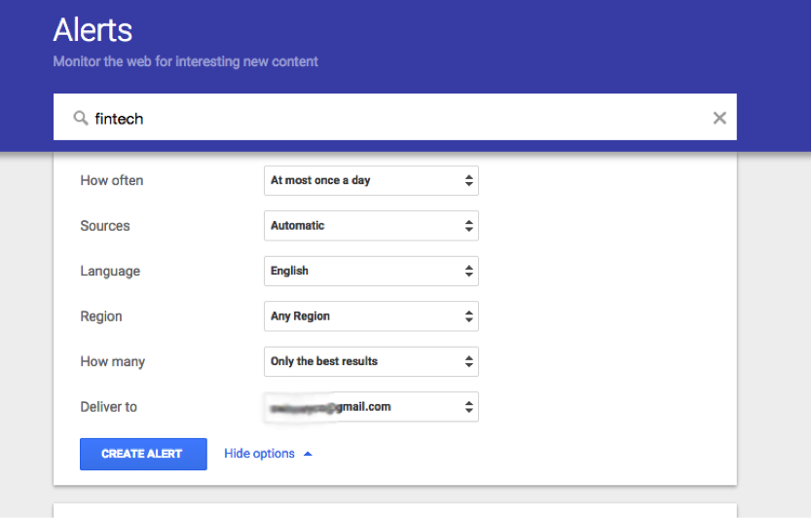Image resolution: width=812 pixels, height=518 pixels.
Task: Open the gmail.com delivery address dropdown
Action: click(x=371, y=407)
